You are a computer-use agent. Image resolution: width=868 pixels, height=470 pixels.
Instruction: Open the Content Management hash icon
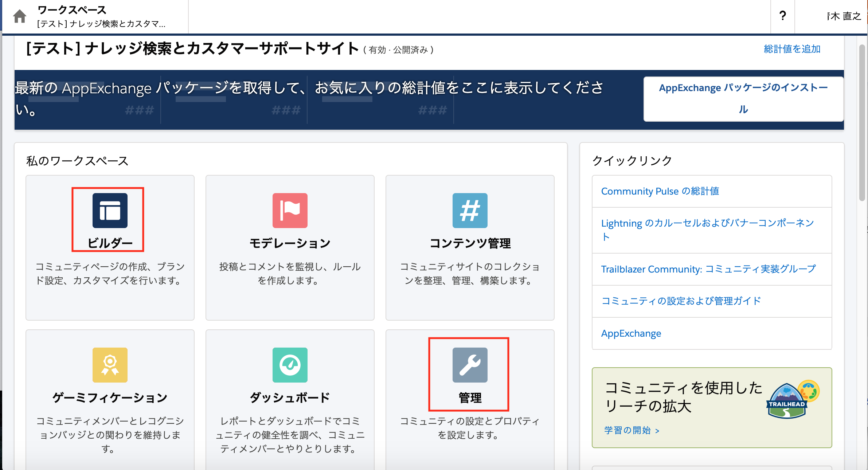470,210
